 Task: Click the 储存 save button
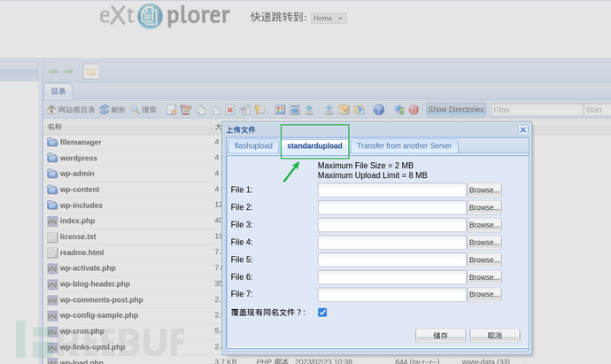point(440,336)
